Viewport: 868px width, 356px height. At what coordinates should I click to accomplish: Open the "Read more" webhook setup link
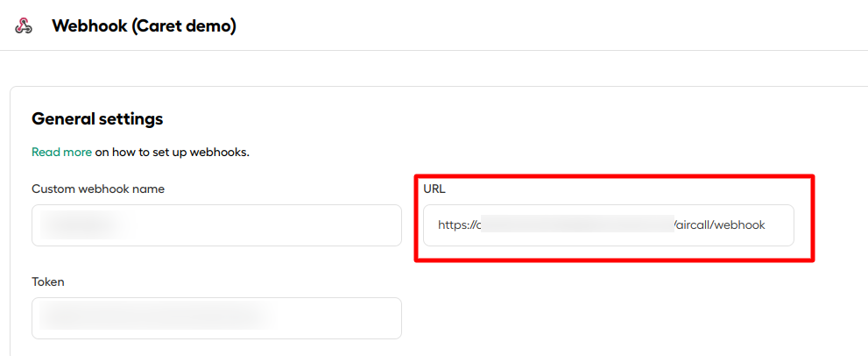pos(61,152)
